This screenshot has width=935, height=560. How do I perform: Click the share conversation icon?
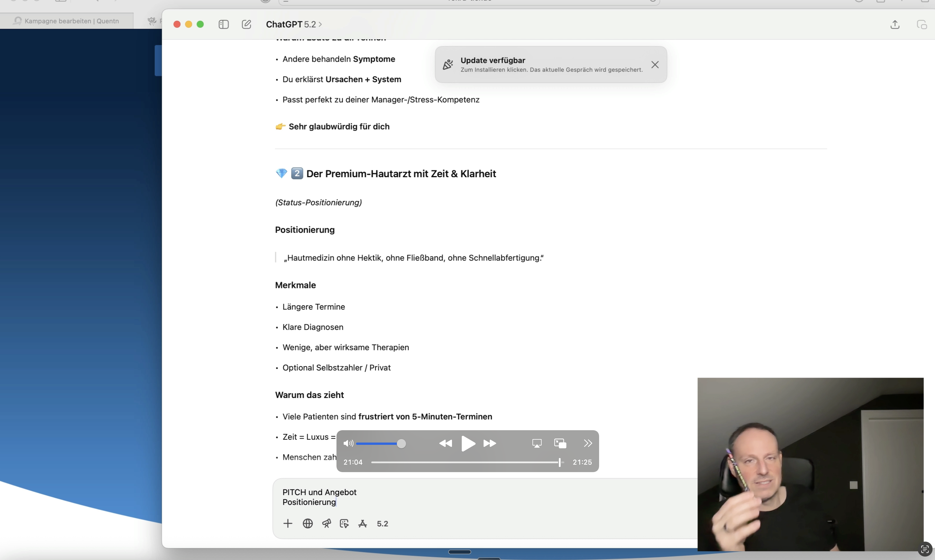click(x=894, y=25)
